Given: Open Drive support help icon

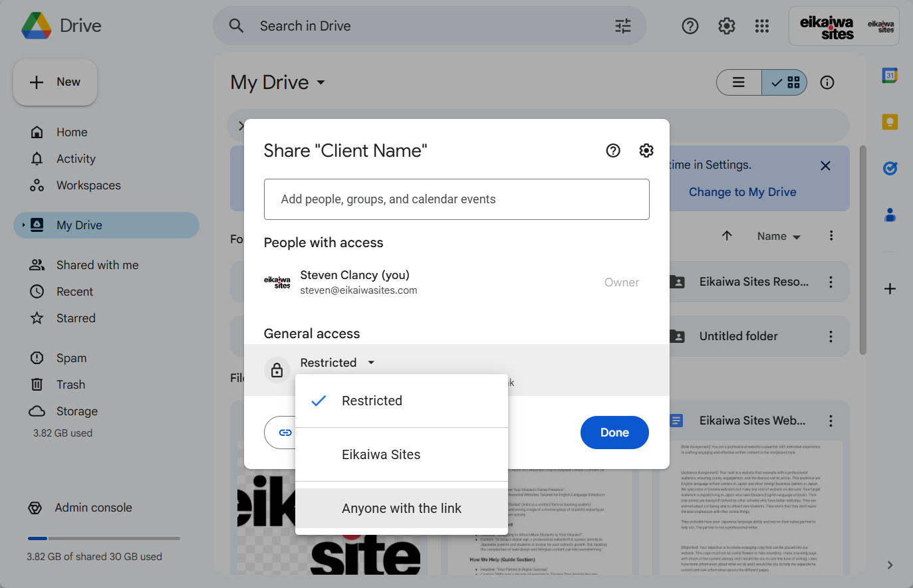Looking at the screenshot, I should 690,26.
